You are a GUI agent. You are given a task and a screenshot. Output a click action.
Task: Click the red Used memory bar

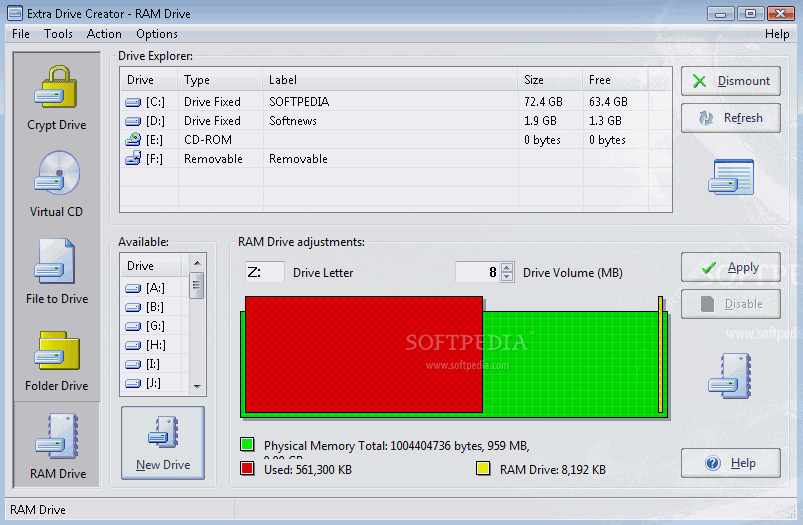click(x=364, y=354)
